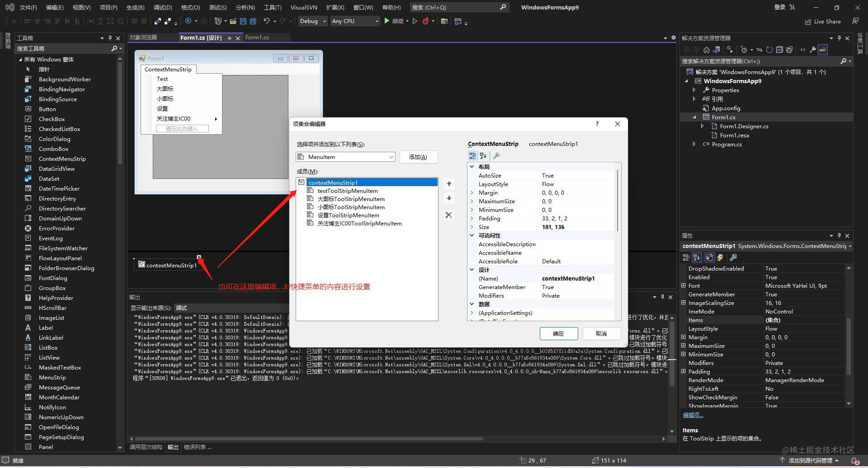Toggle Categorized view in collection editor
The width and height of the screenshot is (868, 468).
473,156
